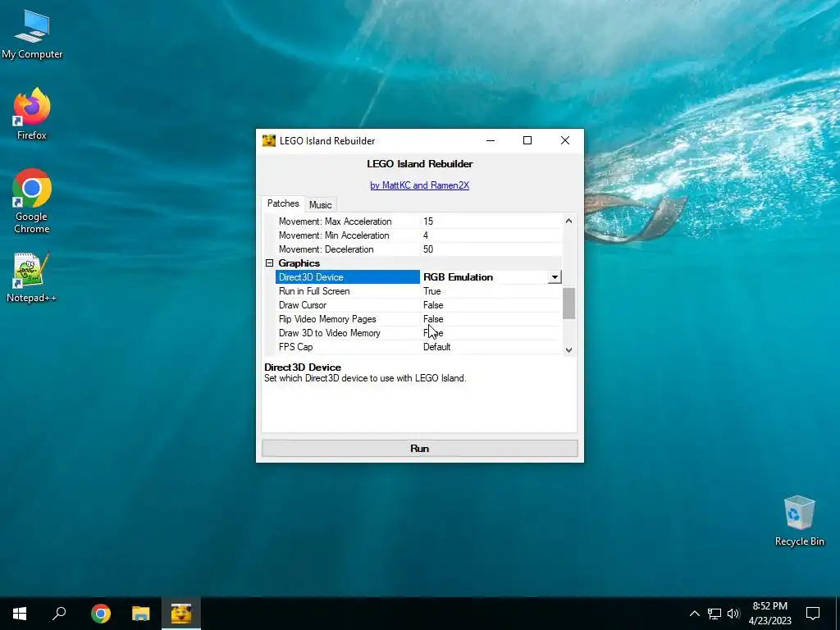Open volume control tray icon
The height and width of the screenshot is (630, 840).
pyautogui.click(x=733, y=614)
